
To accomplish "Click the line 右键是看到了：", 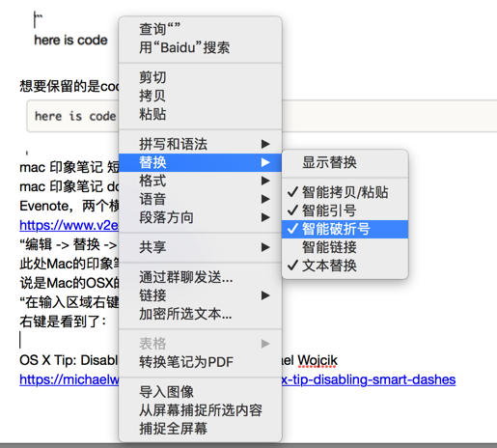I will 63,322.
